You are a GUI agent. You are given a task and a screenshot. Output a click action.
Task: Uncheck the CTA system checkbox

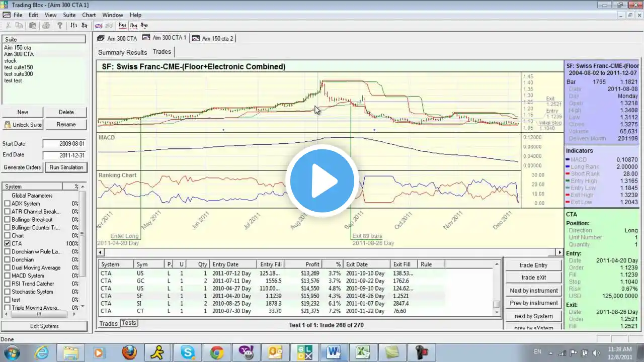tap(7, 244)
